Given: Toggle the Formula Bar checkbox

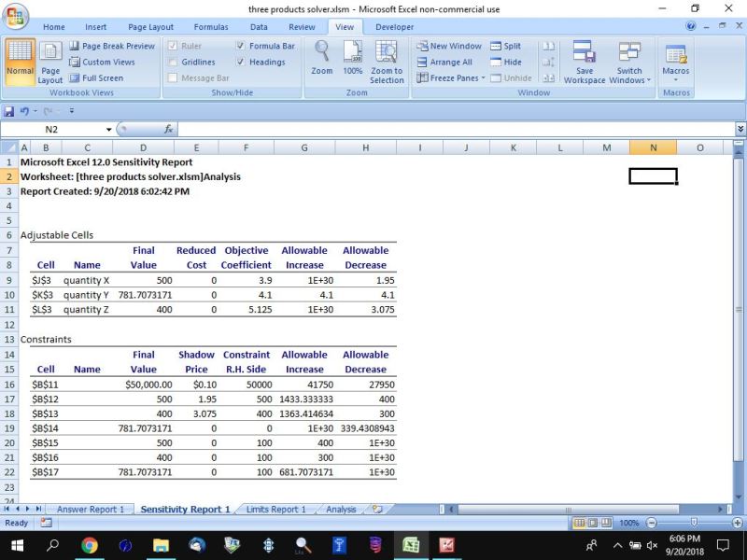Looking at the screenshot, I should pyautogui.click(x=241, y=46).
